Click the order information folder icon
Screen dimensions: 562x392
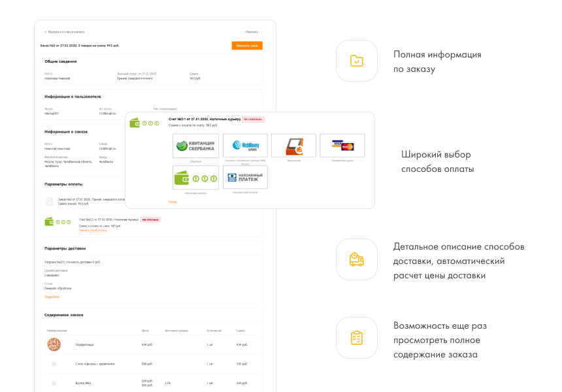coord(356,61)
